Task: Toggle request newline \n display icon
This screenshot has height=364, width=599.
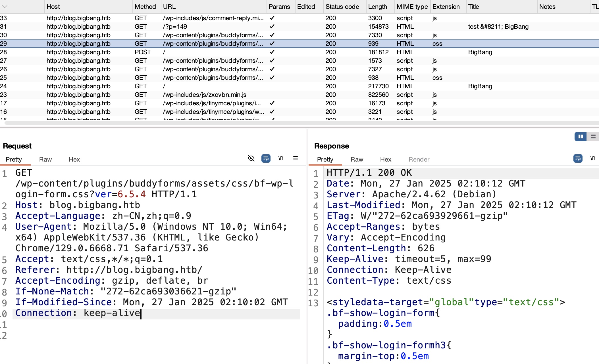Action: pyautogui.click(x=281, y=158)
